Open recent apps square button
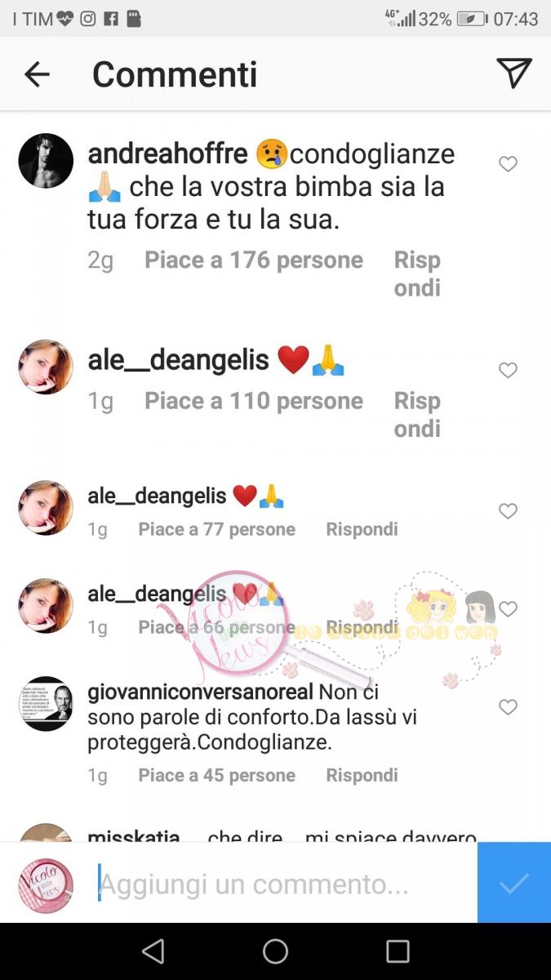 pyautogui.click(x=398, y=951)
